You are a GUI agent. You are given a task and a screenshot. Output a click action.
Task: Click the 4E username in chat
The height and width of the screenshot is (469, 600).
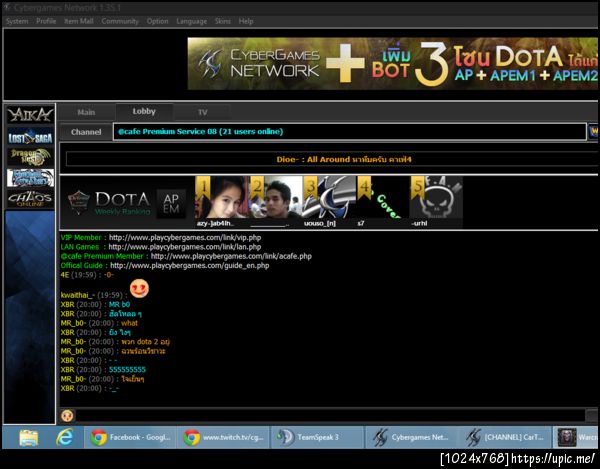tap(65, 275)
